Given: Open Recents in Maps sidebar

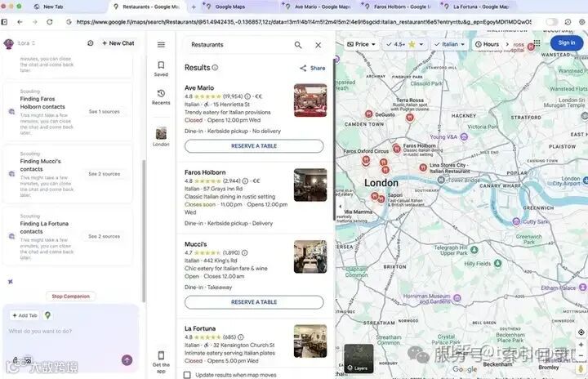Looking at the screenshot, I should pyautogui.click(x=161, y=97).
